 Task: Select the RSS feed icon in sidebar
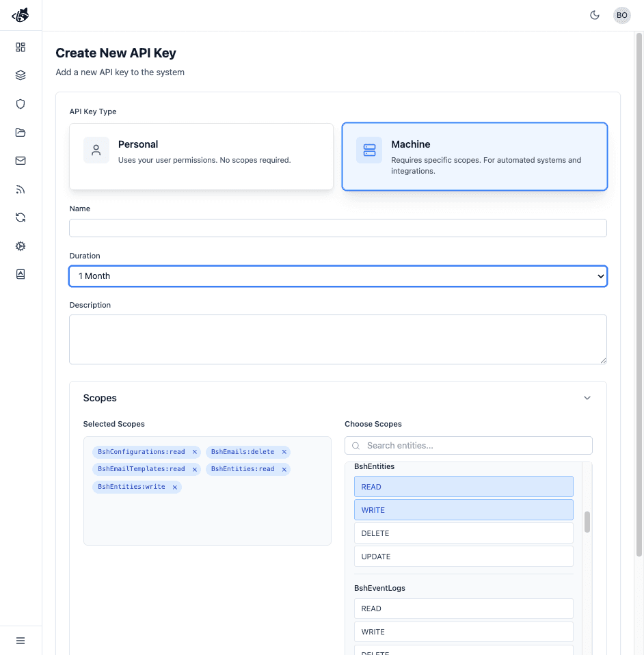click(21, 189)
